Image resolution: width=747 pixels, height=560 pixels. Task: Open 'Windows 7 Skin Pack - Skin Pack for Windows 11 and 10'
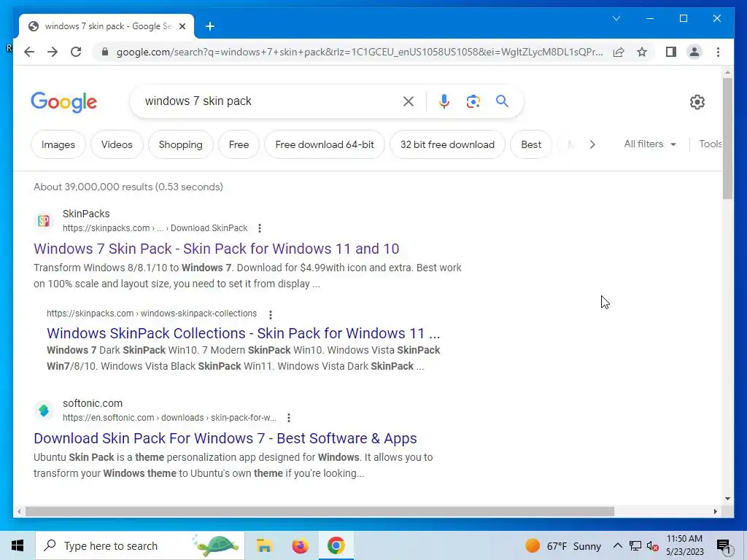(216, 249)
